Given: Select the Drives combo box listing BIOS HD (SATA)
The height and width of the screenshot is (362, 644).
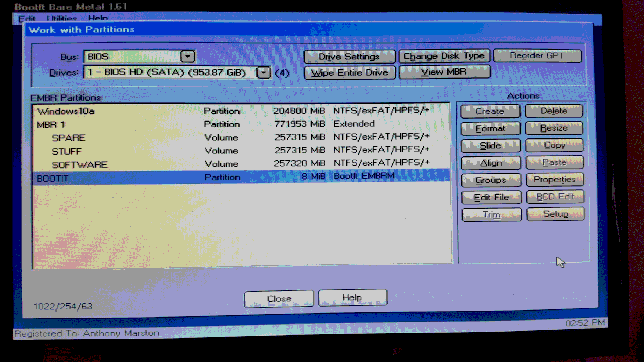Looking at the screenshot, I should coord(177,72).
